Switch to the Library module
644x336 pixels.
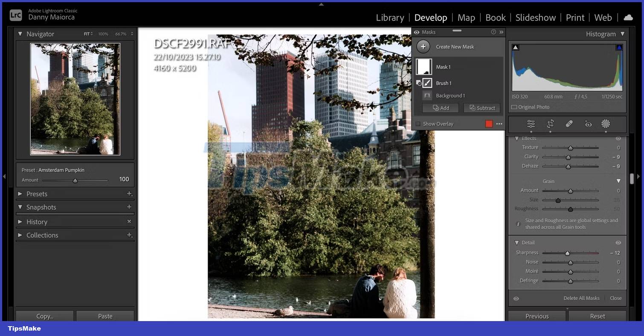click(390, 17)
